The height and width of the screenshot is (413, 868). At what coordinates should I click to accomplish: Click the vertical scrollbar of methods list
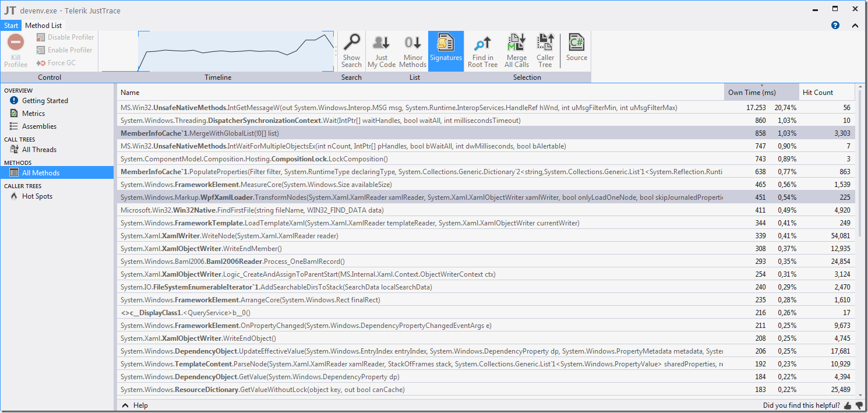[860, 163]
